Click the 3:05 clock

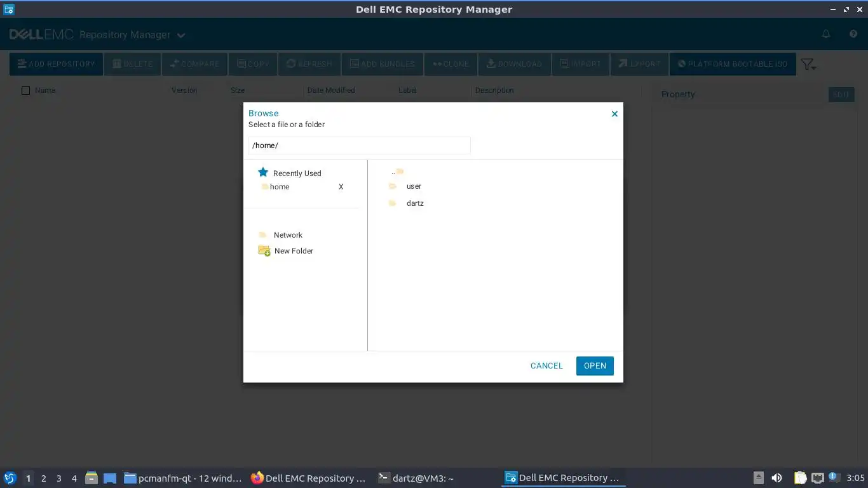[855, 478]
